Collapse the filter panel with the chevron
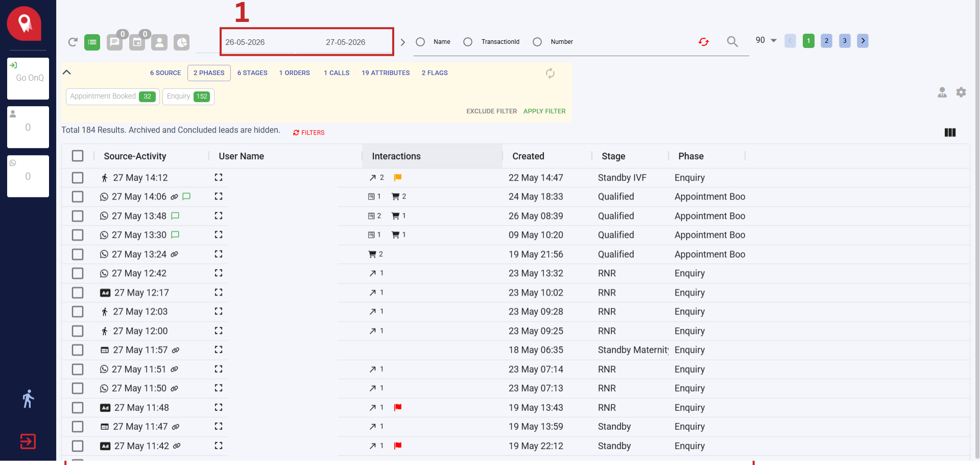This screenshot has height=465, width=980. tap(66, 72)
